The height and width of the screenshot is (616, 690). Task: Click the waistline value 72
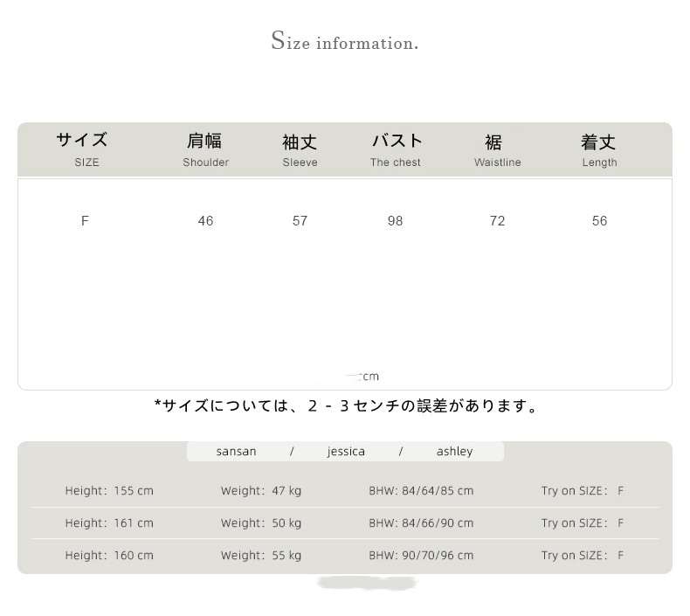click(497, 221)
